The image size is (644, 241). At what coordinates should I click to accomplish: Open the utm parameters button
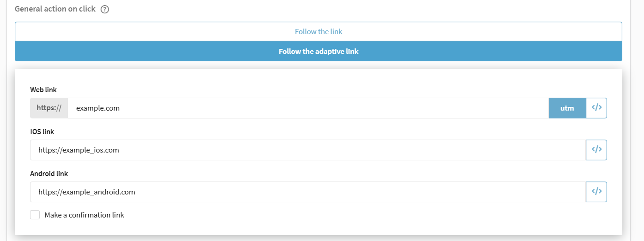[567, 108]
